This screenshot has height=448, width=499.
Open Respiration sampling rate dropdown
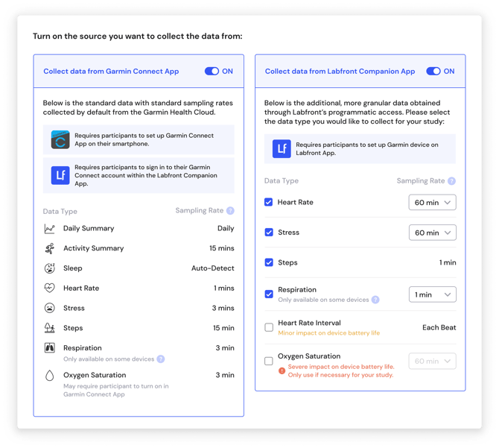coord(432,294)
